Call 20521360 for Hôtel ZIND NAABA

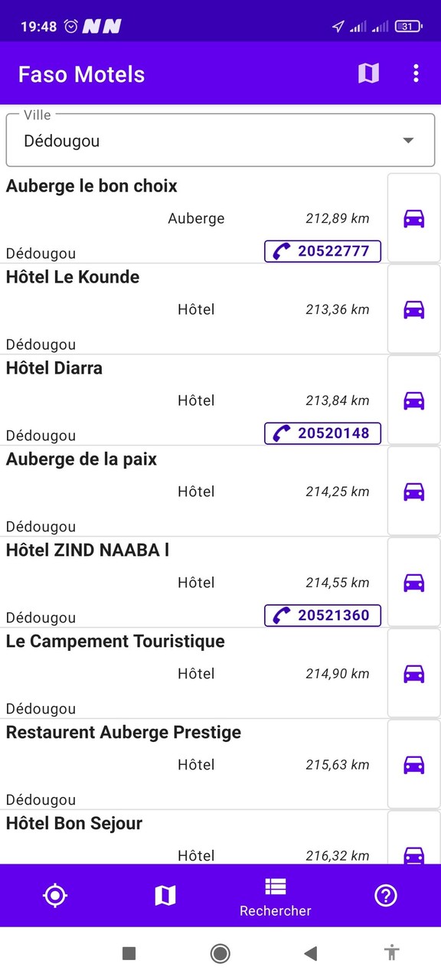click(x=322, y=616)
